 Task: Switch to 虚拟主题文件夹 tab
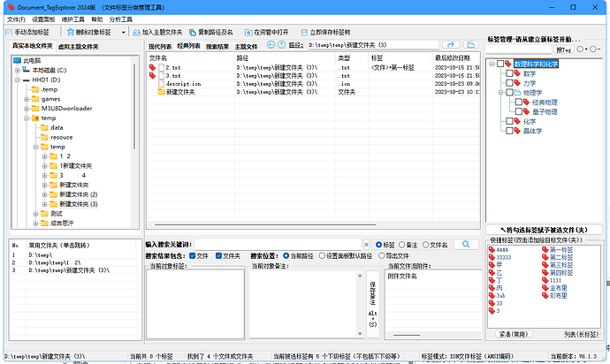point(78,46)
